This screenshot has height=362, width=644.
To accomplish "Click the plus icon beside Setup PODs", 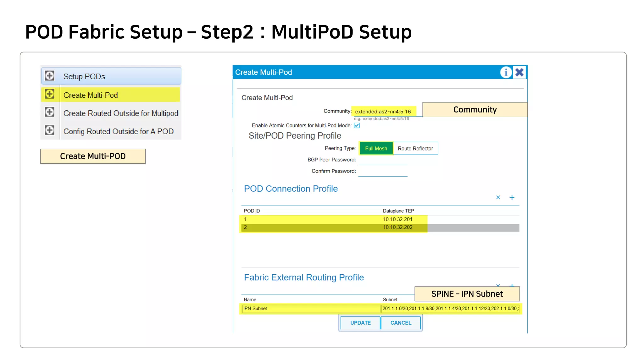I will point(49,76).
